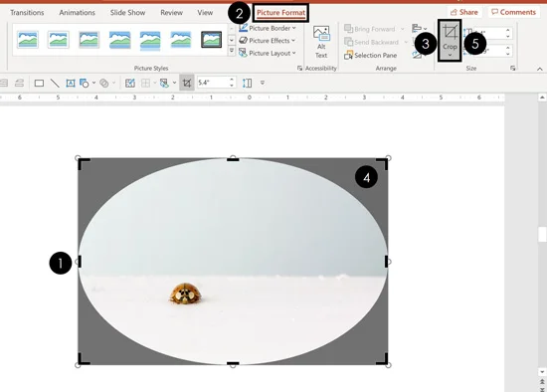Click the Shapes arrange icon in quick toolbar
The image size is (547, 392).
[x=85, y=84]
